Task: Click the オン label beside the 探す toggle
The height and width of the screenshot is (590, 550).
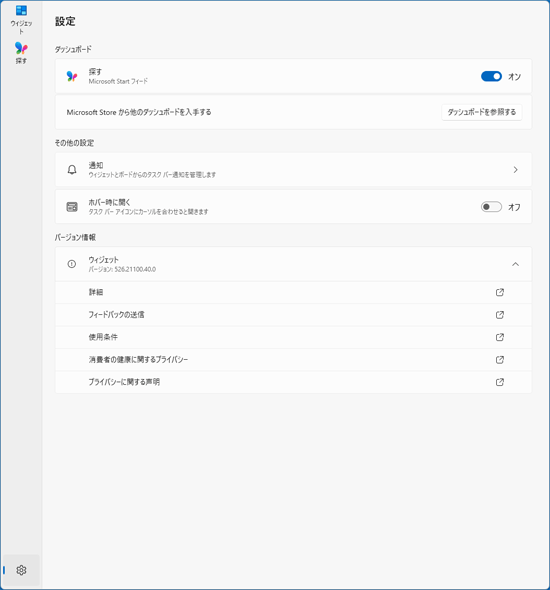Action: click(x=514, y=77)
